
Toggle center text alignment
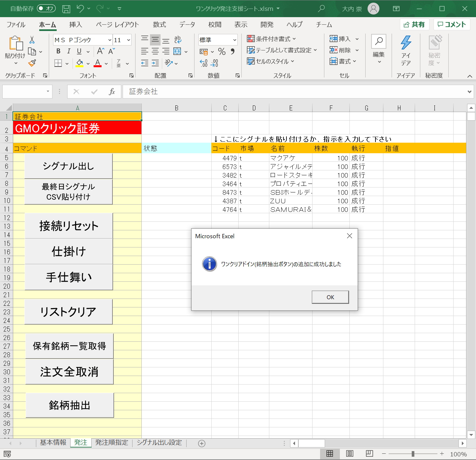point(155,51)
